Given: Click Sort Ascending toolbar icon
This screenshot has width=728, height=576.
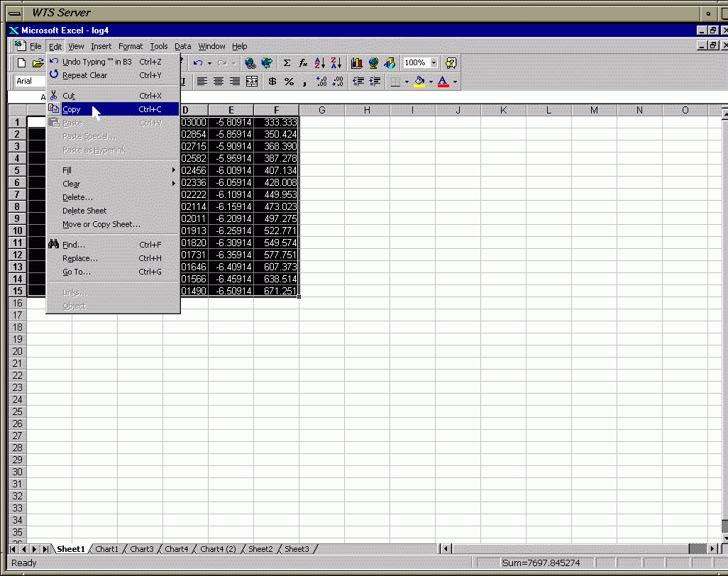Looking at the screenshot, I should click(x=319, y=63).
